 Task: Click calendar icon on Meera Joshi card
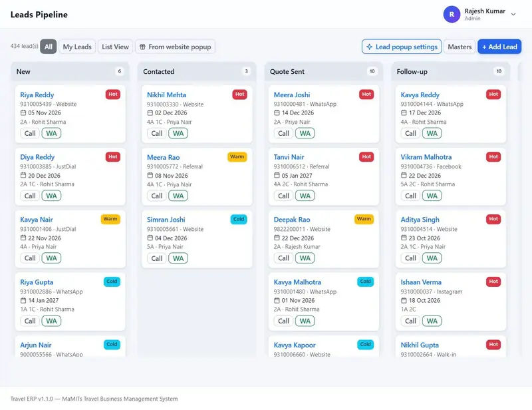(x=277, y=112)
